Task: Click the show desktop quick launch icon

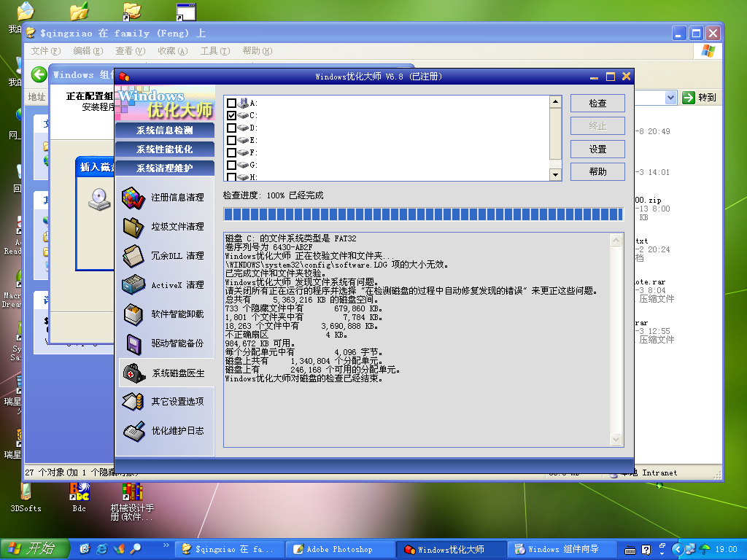Action: click(85, 549)
